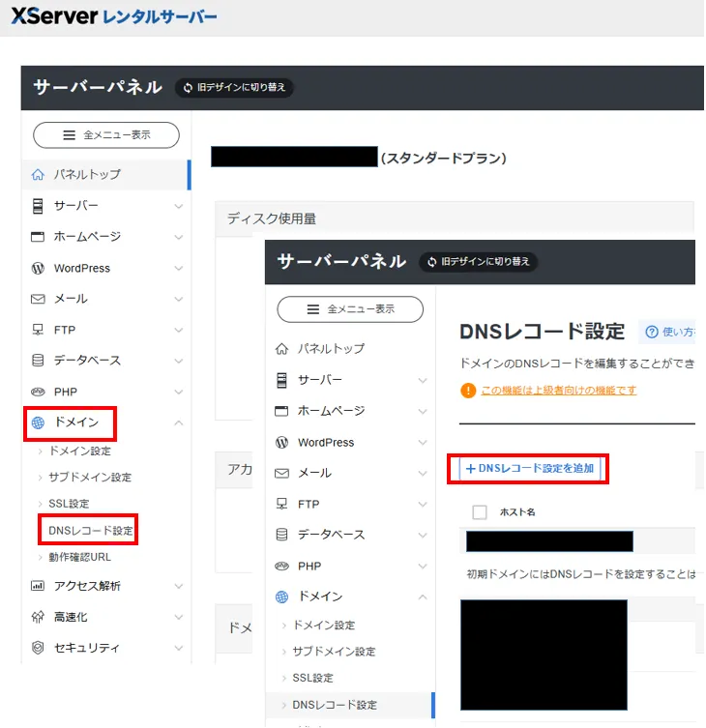Click the home icon in the front panel sidebar
Viewport: 706px width, 728px height.
tap(282, 349)
